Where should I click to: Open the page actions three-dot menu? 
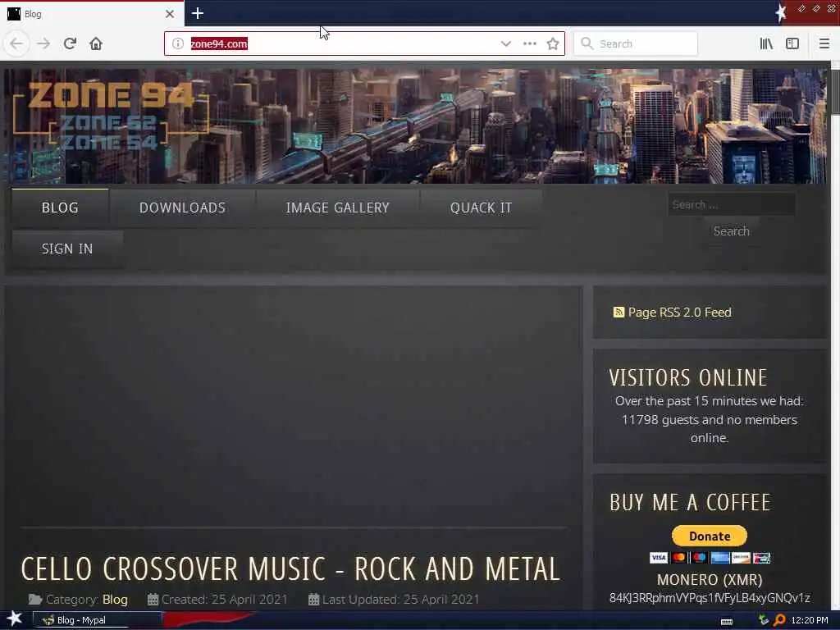tap(530, 44)
